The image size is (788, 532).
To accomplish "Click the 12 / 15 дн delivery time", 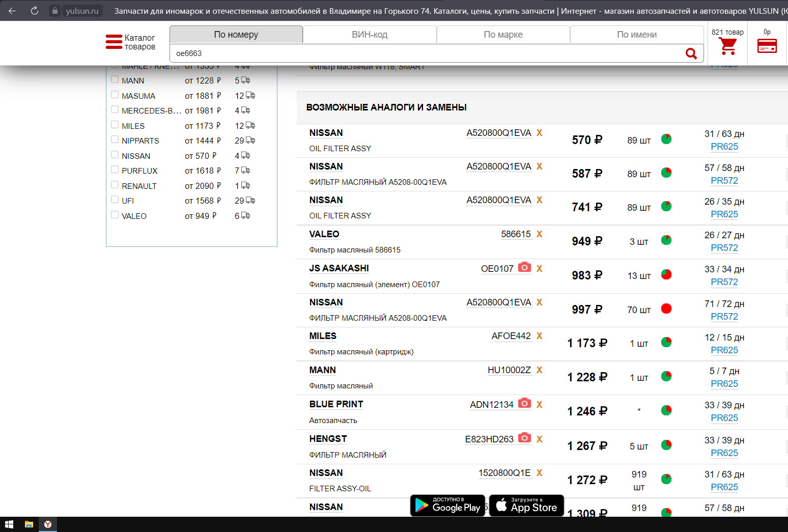I will [x=724, y=338].
